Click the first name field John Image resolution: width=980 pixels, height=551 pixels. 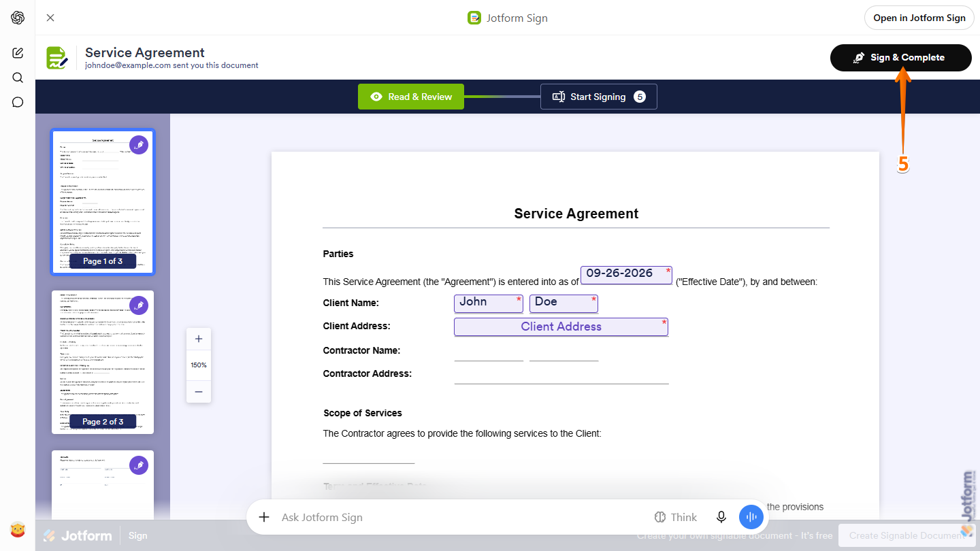tap(489, 303)
